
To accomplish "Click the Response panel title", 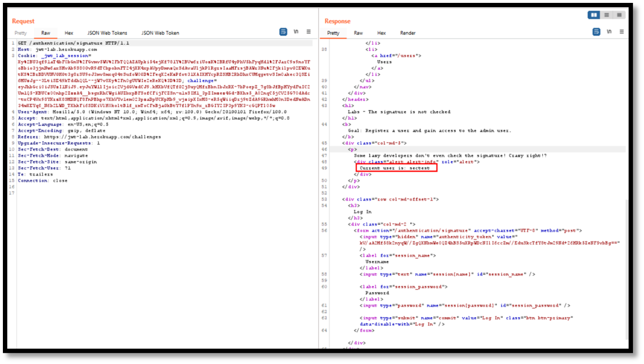I will tap(337, 21).
